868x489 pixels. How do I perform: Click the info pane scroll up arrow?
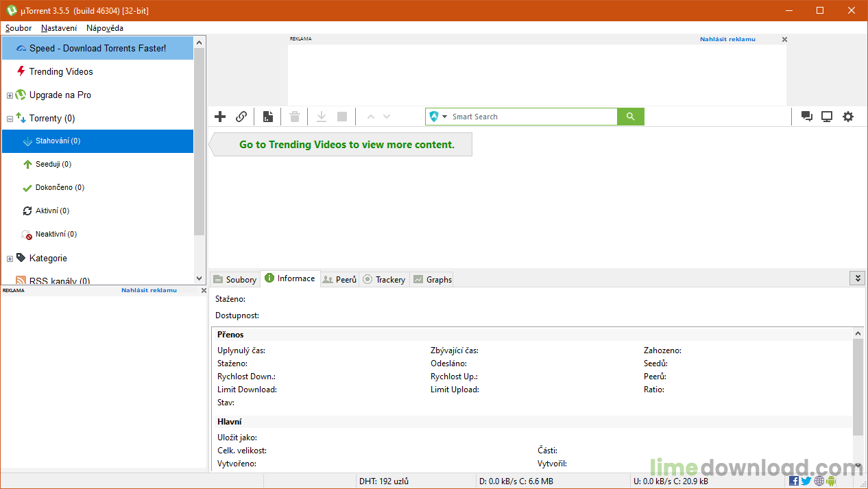point(858,333)
